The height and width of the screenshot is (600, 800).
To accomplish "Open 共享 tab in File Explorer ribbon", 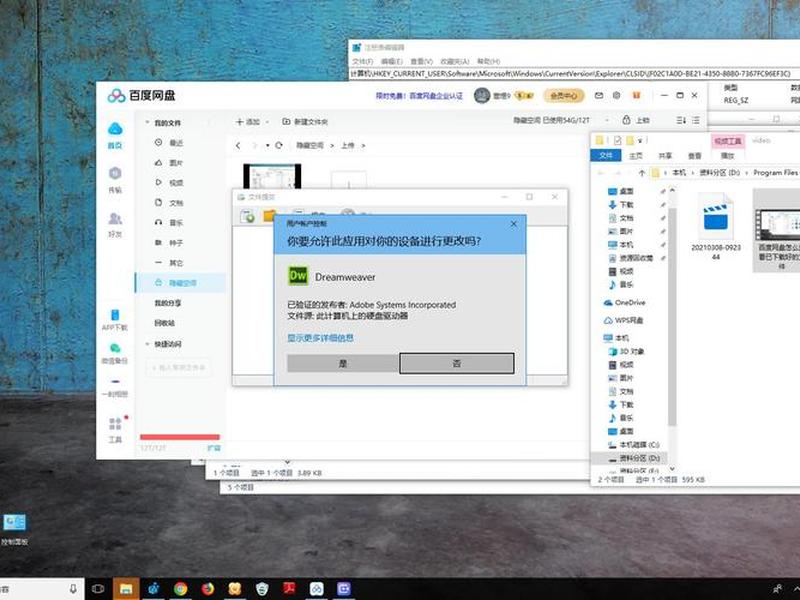I will (665, 156).
